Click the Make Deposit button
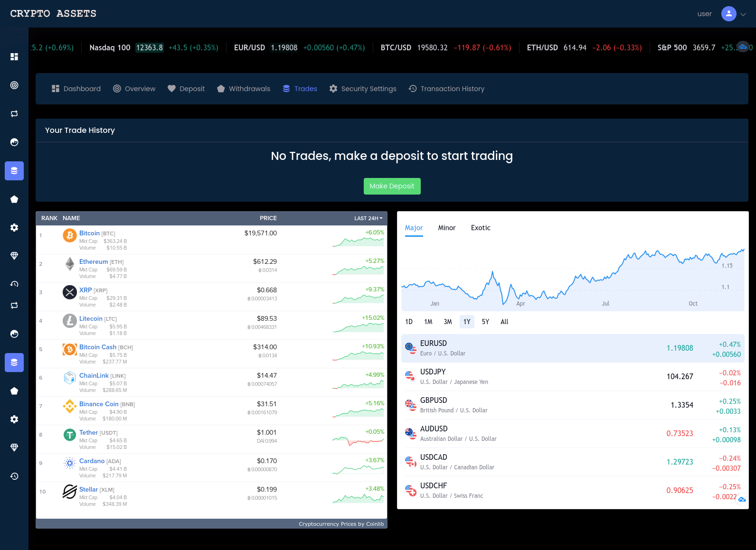Viewport: 756px width, 550px height. coord(392,186)
